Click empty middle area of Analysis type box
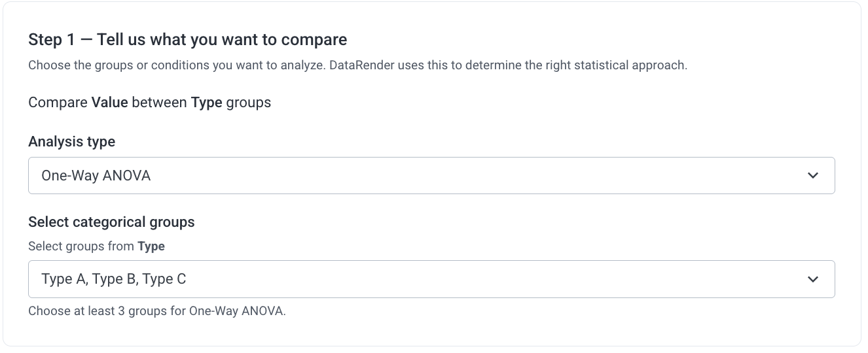This screenshot has width=868, height=353. (x=458, y=175)
